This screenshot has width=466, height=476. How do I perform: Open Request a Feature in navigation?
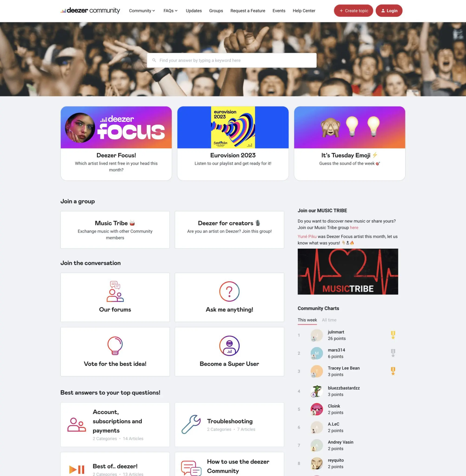coord(248,11)
